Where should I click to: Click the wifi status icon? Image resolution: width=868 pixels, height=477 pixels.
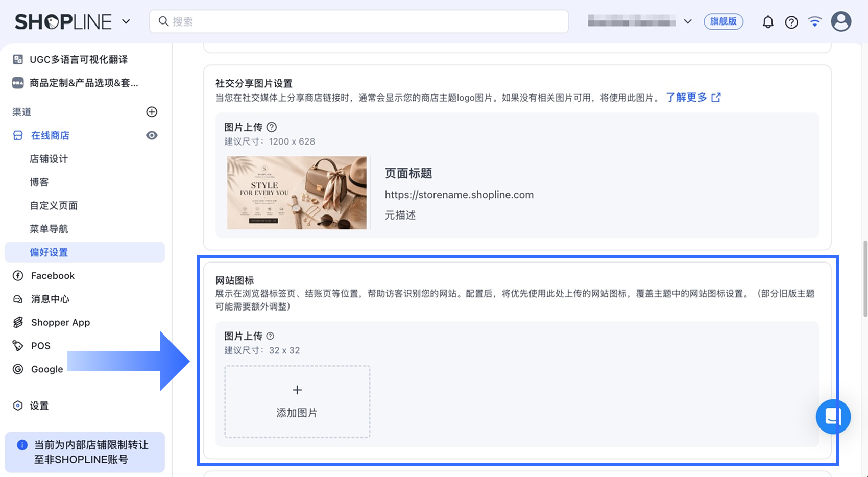(815, 21)
